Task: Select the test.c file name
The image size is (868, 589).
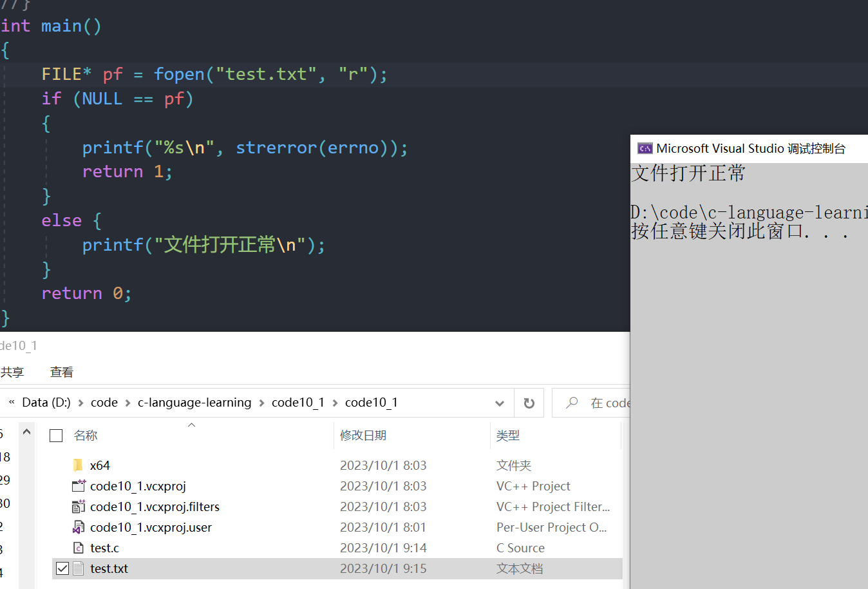Action: 104,548
